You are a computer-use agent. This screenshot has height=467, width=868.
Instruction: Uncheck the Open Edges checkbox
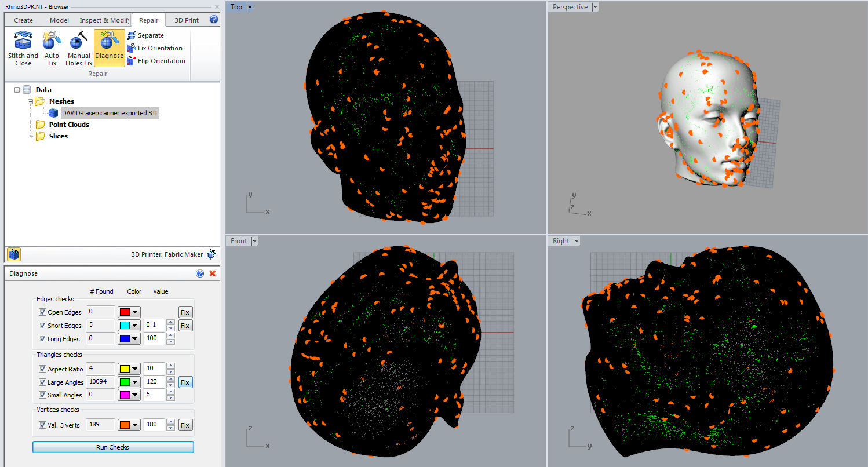click(42, 312)
